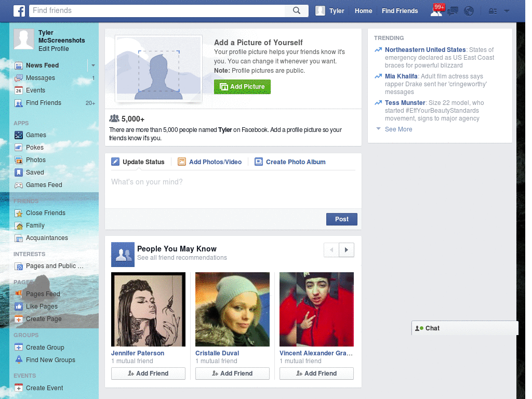
Task: Open Tyler profile in the top bar
Action: [330, 11]
